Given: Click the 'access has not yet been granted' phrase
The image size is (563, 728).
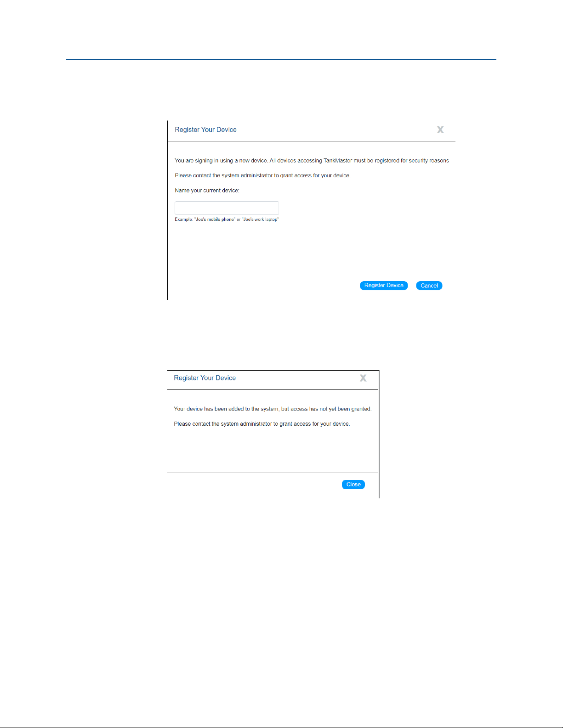Looking at the screenshot, I should tap(331, 409).
